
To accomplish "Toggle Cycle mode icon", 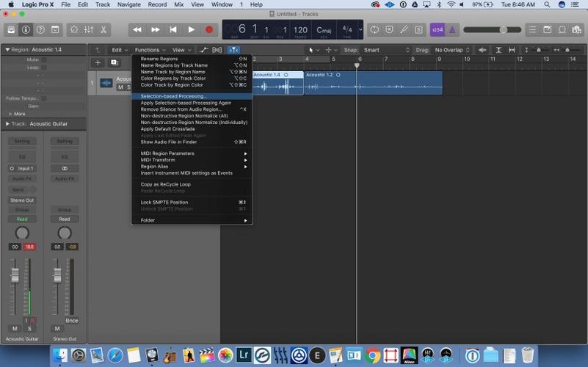I will tap(374, 29).
